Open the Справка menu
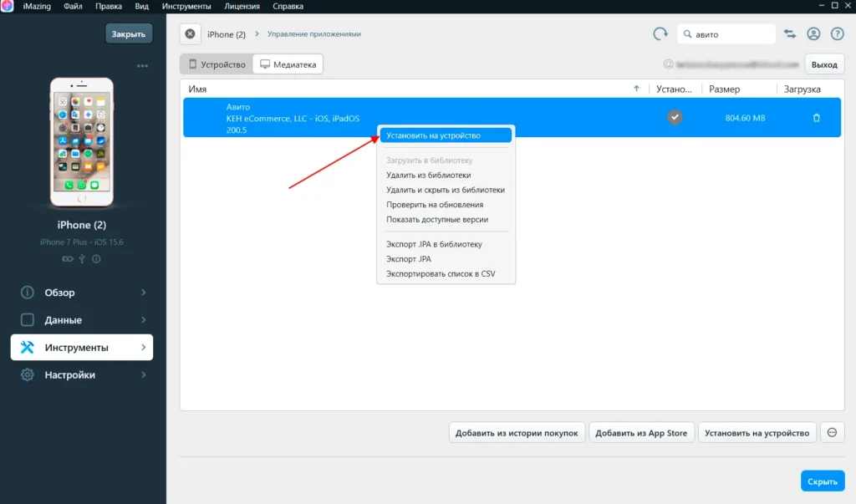 288,6
